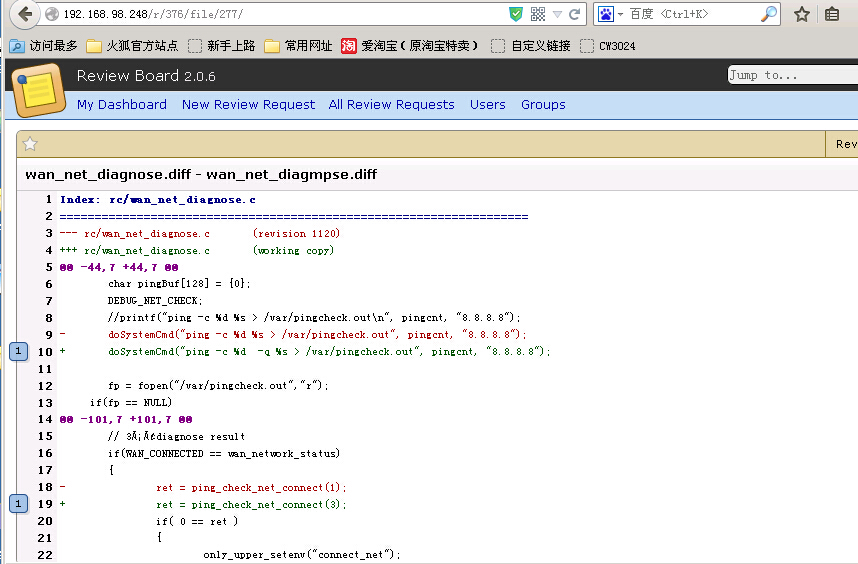Click the DEBUG_NET_CHECK; line
858x564 pixels.
[155, 301]
